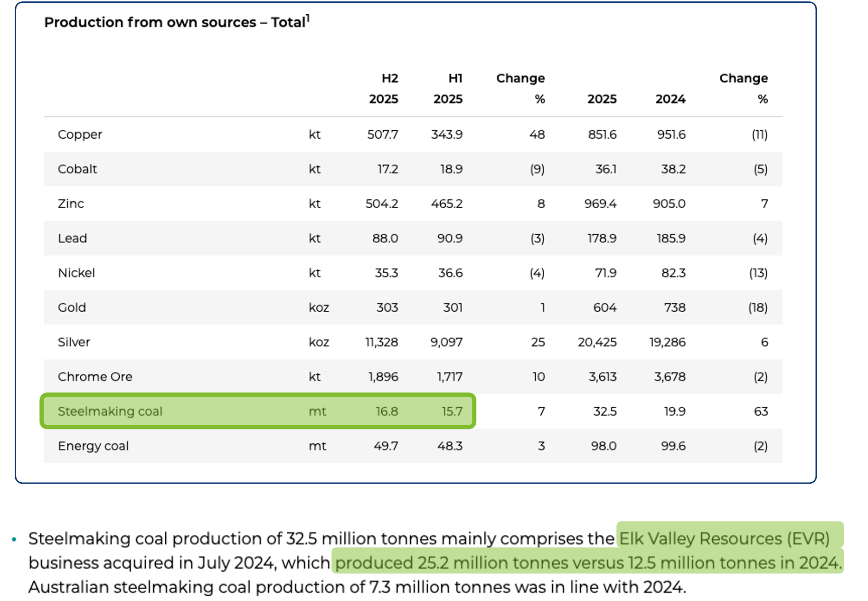Click Silver H1 2025 value 9,097
Image resolution: width=868 pixels, height=601 pixels.
coord(446,343)
